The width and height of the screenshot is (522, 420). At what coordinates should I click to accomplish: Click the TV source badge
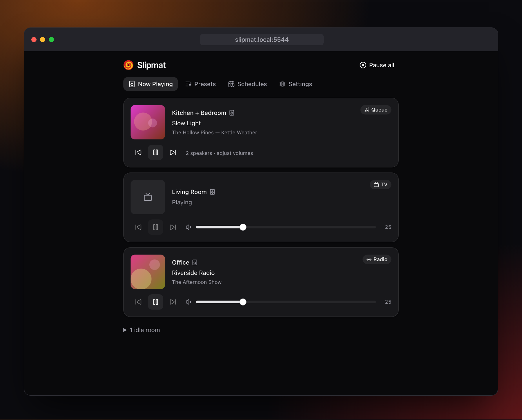380,185
